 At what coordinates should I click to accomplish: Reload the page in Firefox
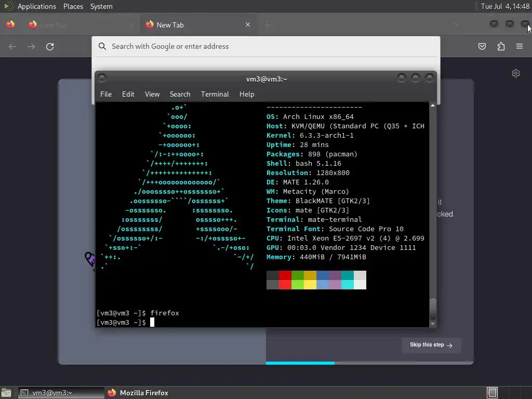point(50,46)
